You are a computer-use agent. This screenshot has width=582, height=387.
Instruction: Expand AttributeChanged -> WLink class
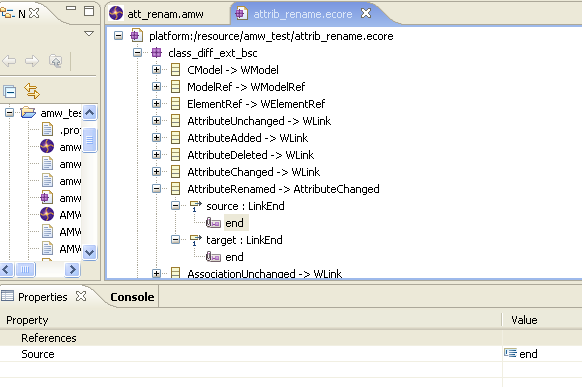(156, 172)
